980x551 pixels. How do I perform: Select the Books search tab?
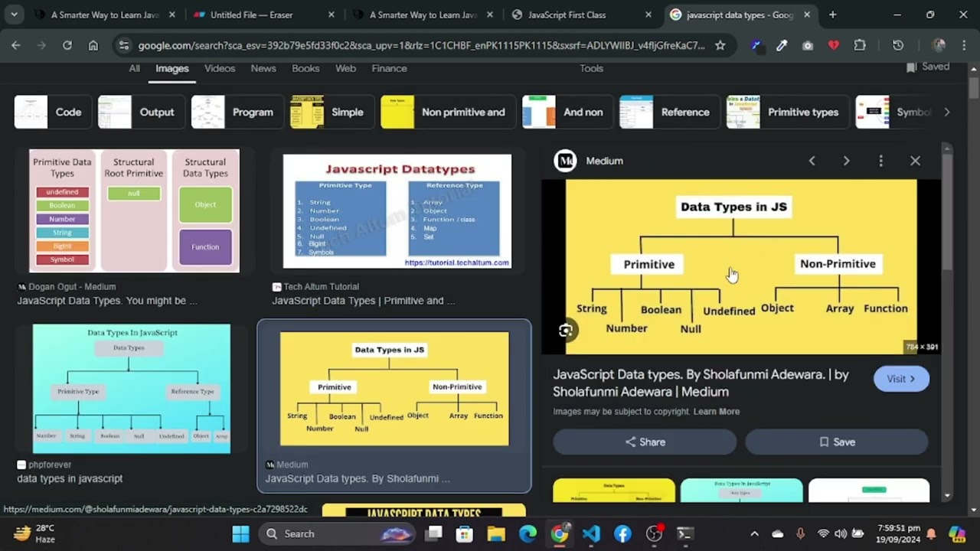[x=305, y=68]
